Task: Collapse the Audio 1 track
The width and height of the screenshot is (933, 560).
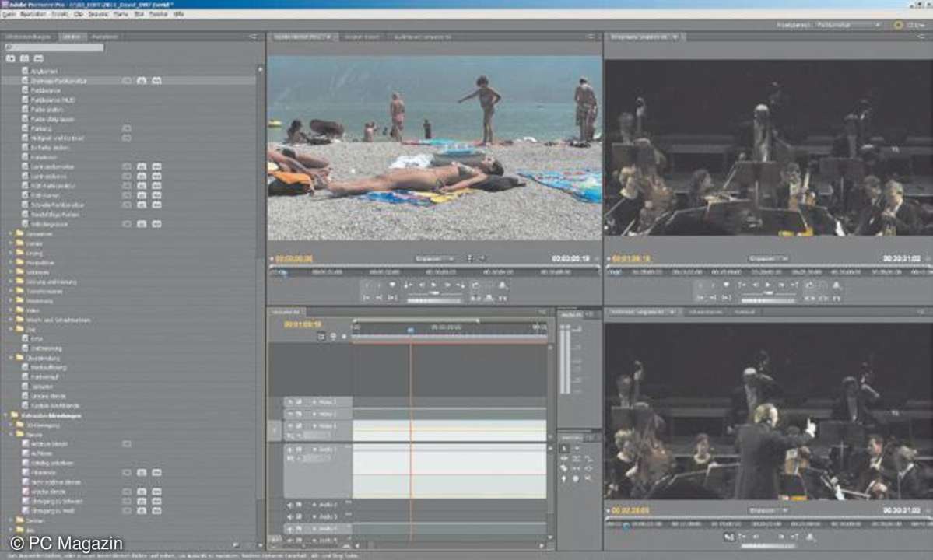Action: pyautogui.click(x=314, y=450)
